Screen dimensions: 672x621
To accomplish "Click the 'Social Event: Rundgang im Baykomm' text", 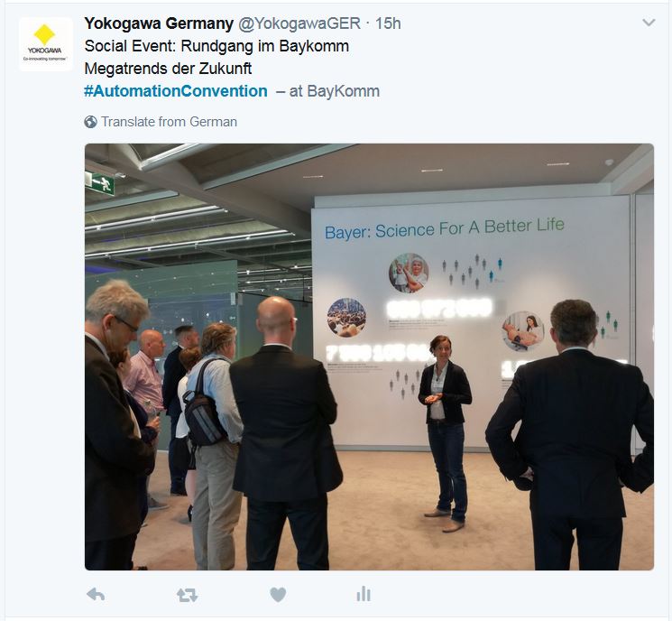I will click(x=216, y=46).
